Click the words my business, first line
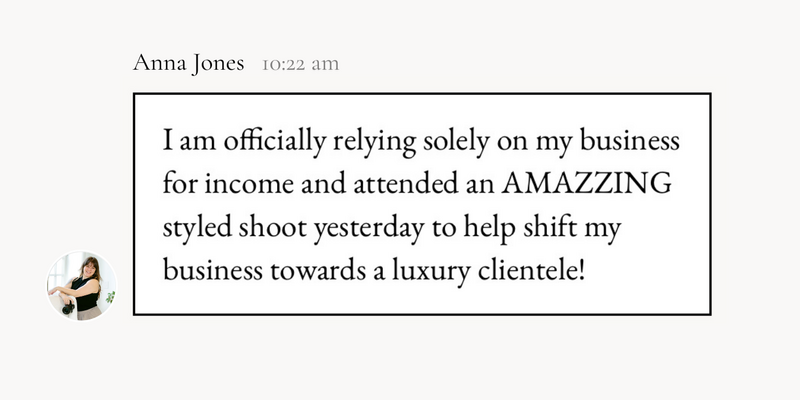The height and width of the screenshot is (400, 800). (608, 142)
